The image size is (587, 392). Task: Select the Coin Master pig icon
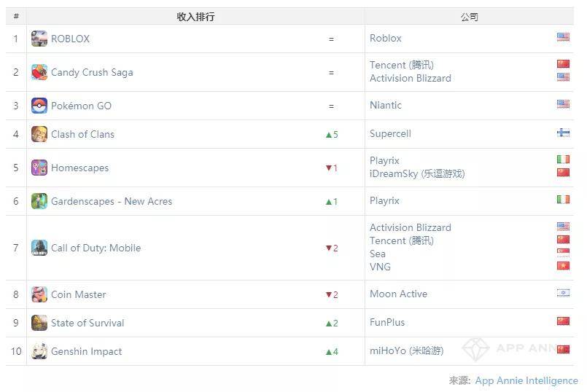click(39, 294)
